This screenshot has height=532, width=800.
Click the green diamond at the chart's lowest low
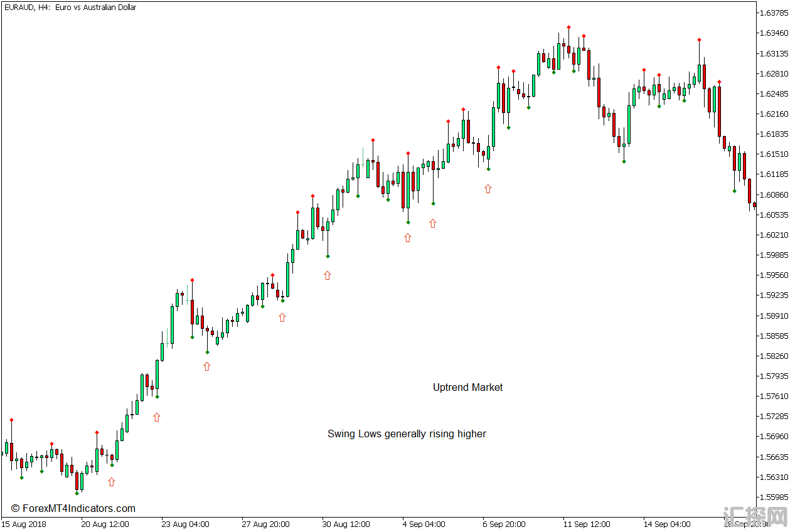click(x=77, y=493)
